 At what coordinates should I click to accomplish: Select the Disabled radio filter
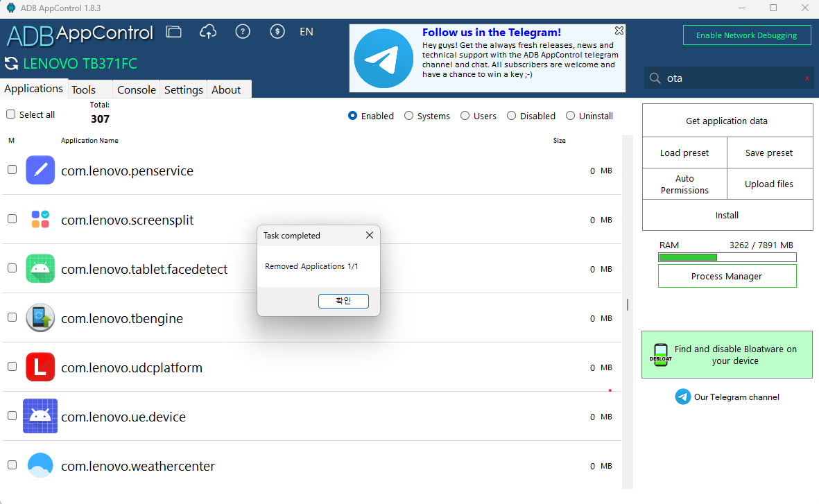(511, 115)
